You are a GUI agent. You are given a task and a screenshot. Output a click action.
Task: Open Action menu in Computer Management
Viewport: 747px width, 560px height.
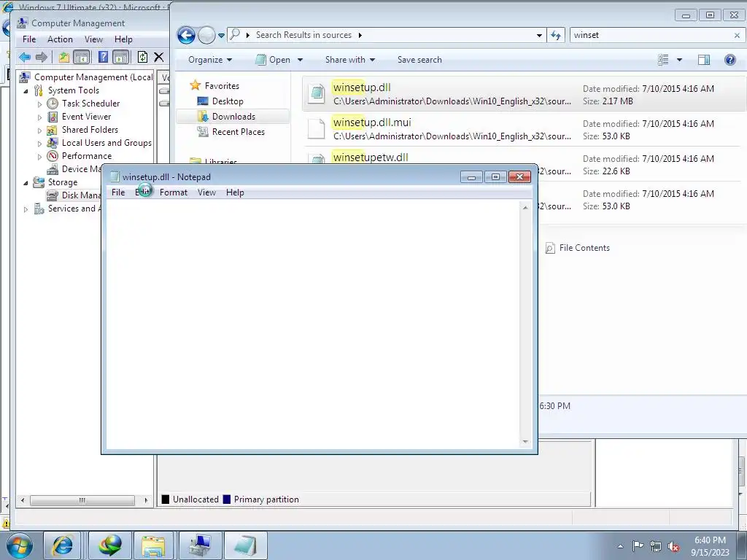60,39
